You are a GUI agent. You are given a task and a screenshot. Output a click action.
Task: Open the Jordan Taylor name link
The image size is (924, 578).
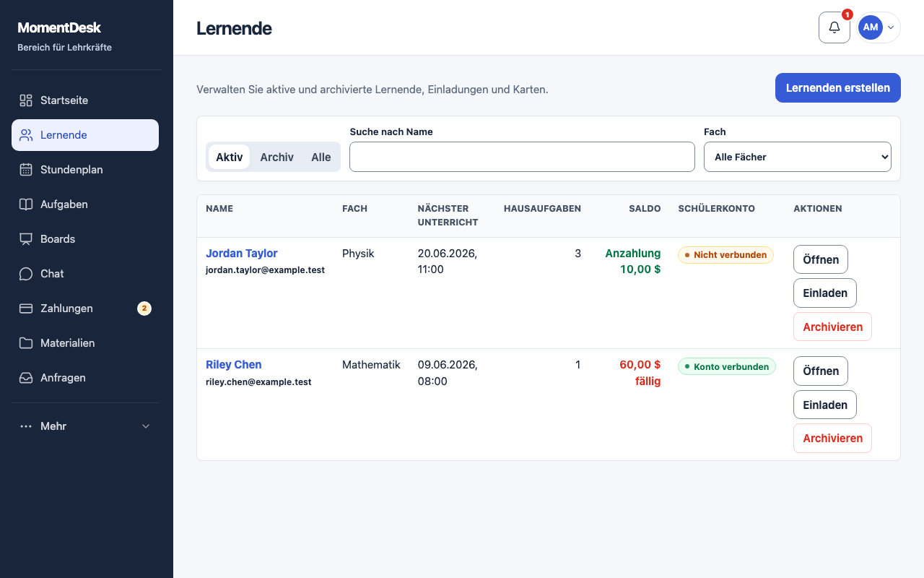(242, 254)
